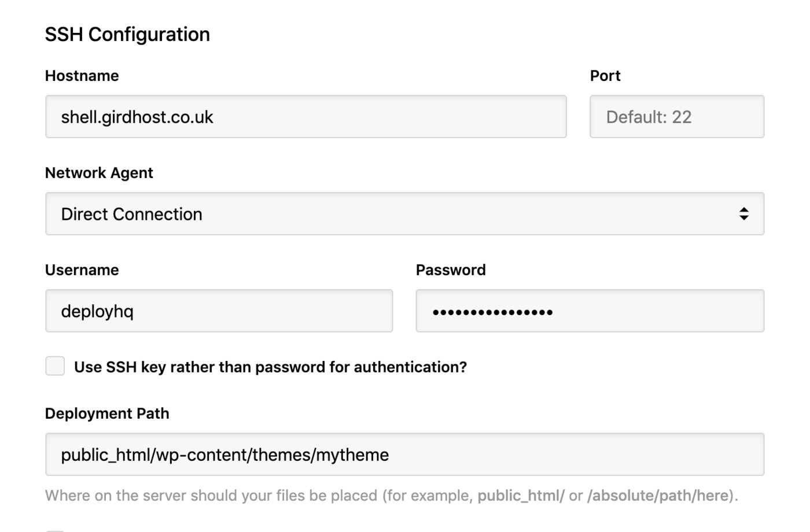Click the Hostname label text

pos(82,76)
